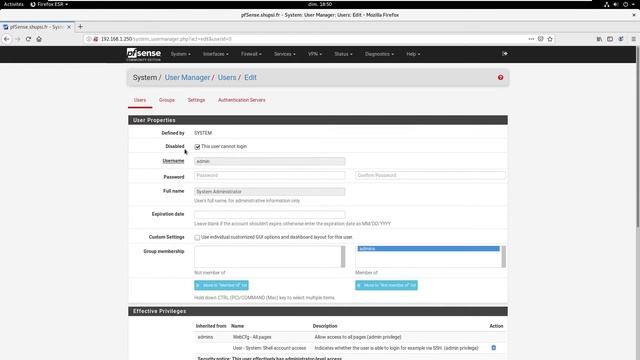Click 'Move to Not member of list' button

386,285
